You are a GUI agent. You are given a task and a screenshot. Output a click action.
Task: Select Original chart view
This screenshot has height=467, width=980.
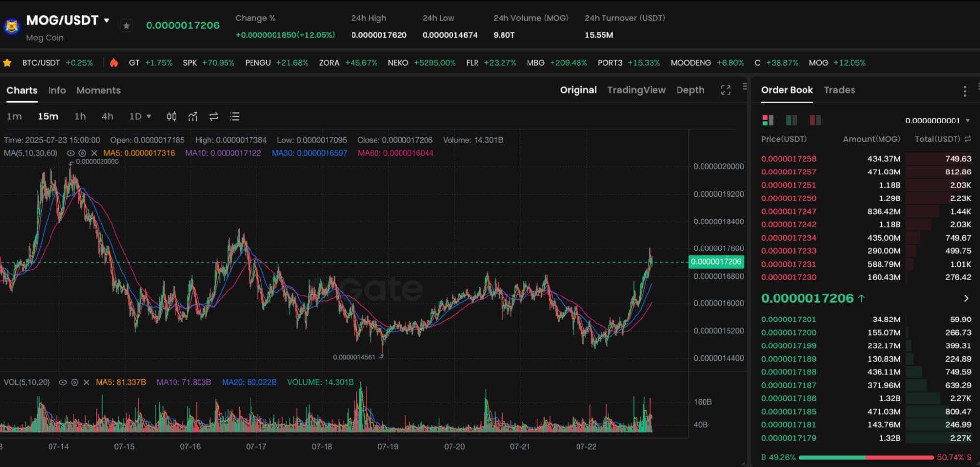click(578, 90)
